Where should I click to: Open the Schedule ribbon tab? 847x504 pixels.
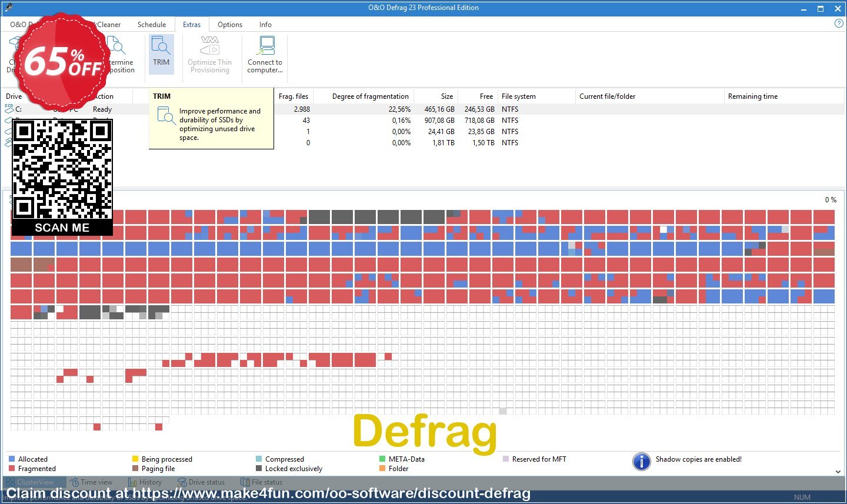[152, 25]
